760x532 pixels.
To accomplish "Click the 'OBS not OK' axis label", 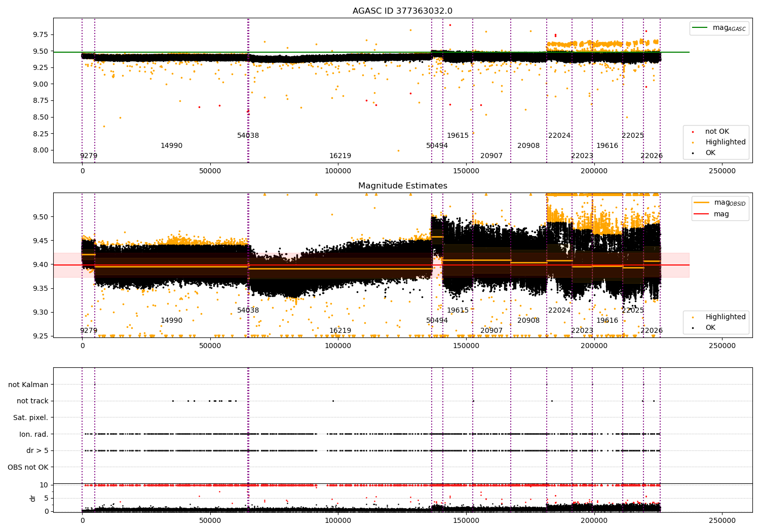I will tap(28, 467).
